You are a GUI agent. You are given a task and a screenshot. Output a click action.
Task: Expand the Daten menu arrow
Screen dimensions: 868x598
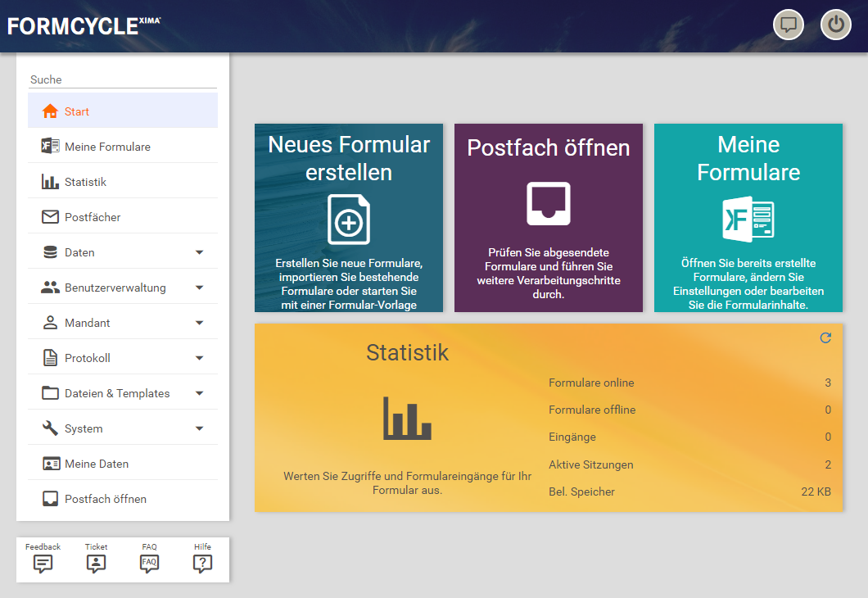[x=199, y=252]
